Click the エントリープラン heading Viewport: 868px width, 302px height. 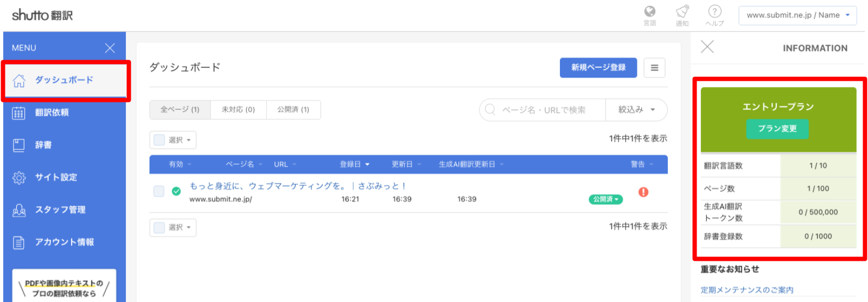778,107
